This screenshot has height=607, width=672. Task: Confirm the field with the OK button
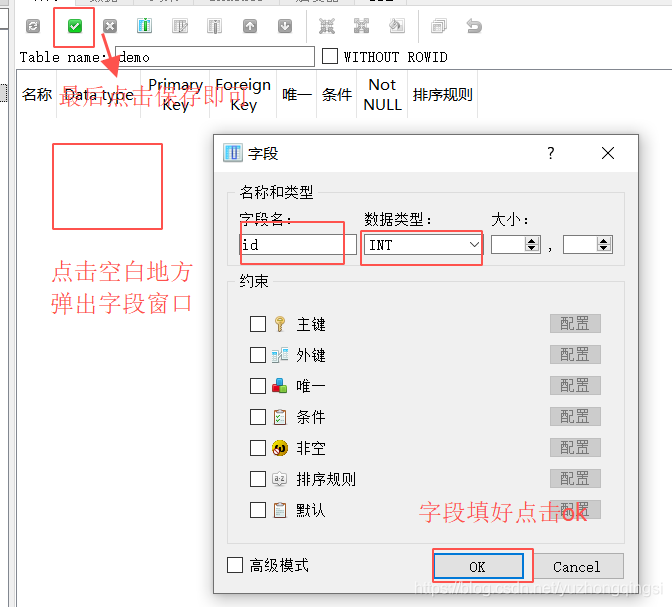click(478, 566)
